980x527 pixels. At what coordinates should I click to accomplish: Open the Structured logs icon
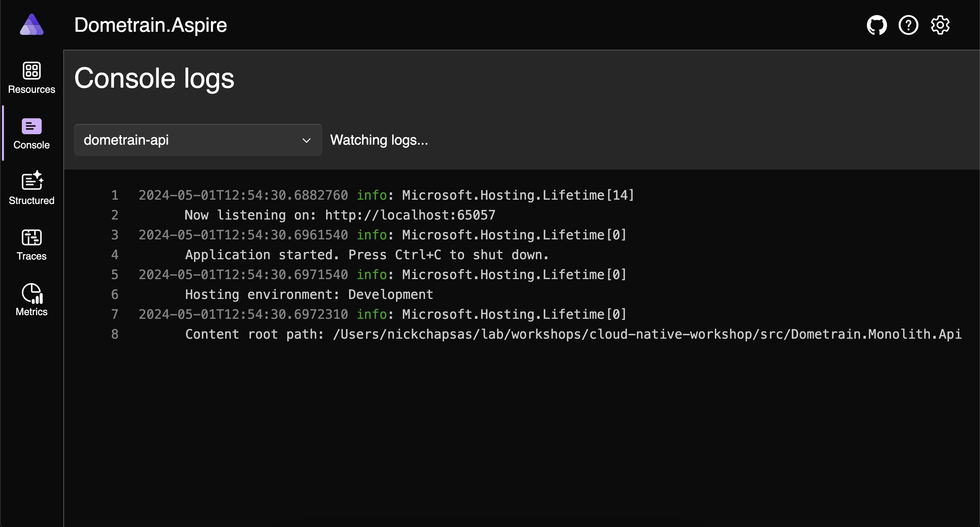[x=32, y=180]
